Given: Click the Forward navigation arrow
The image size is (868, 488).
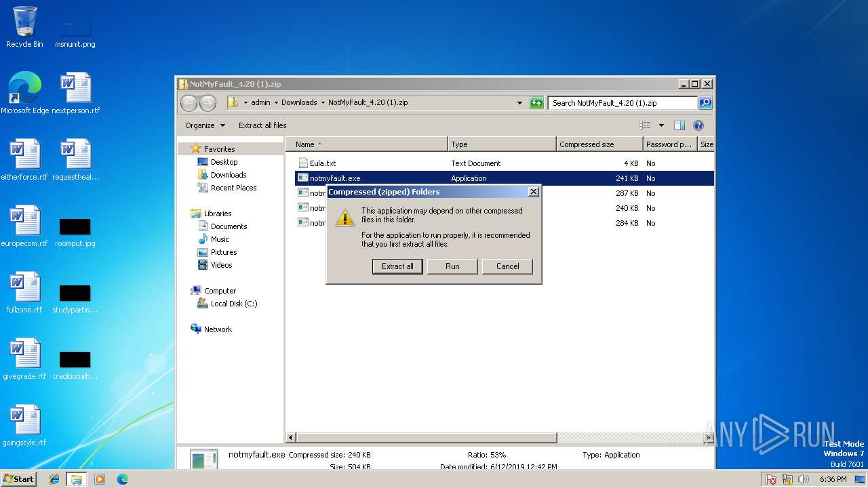Looking at the screenshot, I should (208, 103).
